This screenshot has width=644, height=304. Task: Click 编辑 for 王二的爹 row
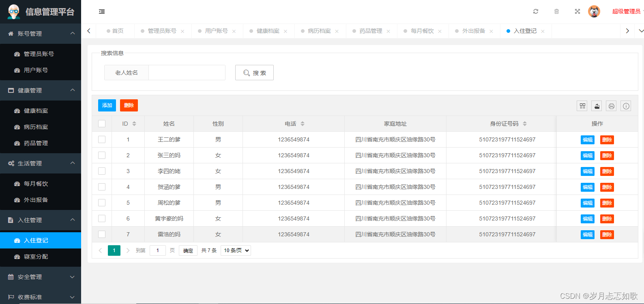tap(588, 140)
